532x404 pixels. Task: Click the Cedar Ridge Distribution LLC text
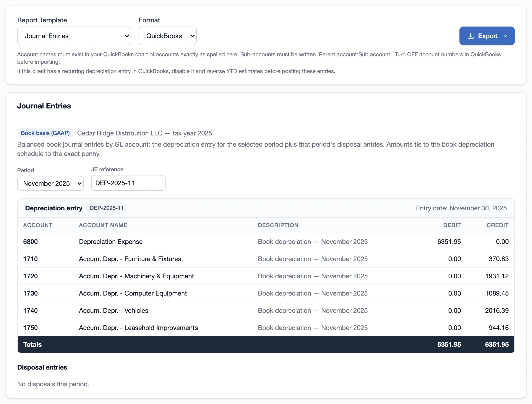pyautogui.click(x=120, y=133)
